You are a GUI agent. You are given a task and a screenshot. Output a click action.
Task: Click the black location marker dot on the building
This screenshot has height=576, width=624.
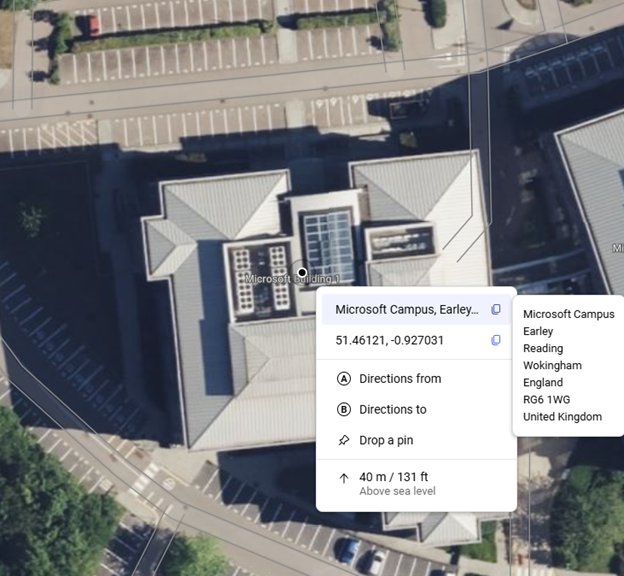(x=302, y=272)
